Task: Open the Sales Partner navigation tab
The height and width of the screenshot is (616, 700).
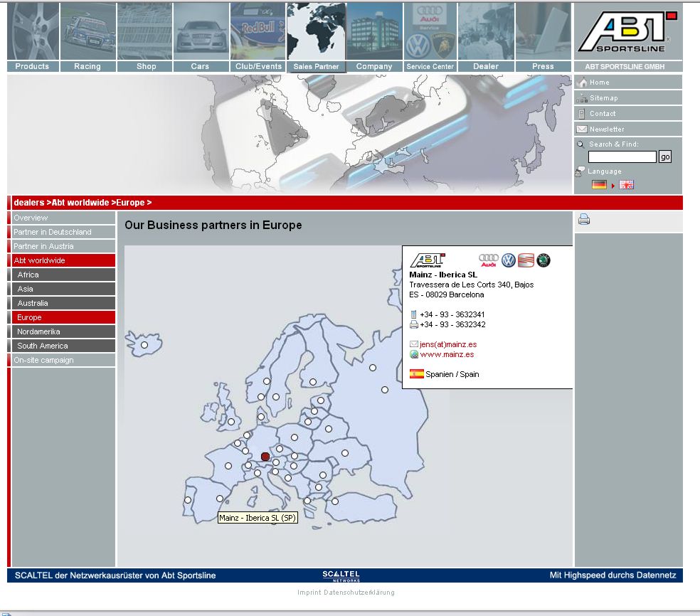Action: coord(316,37)
